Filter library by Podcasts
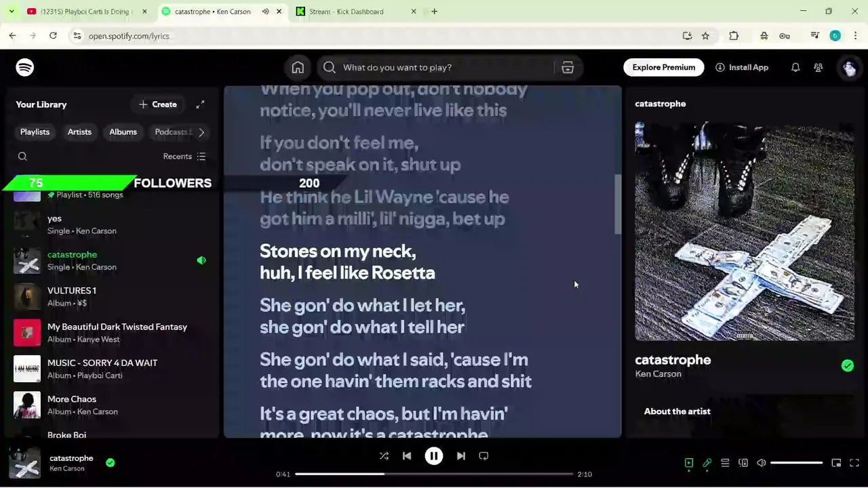Viewport: 868px width, 488px height. [x=173, y=132]
